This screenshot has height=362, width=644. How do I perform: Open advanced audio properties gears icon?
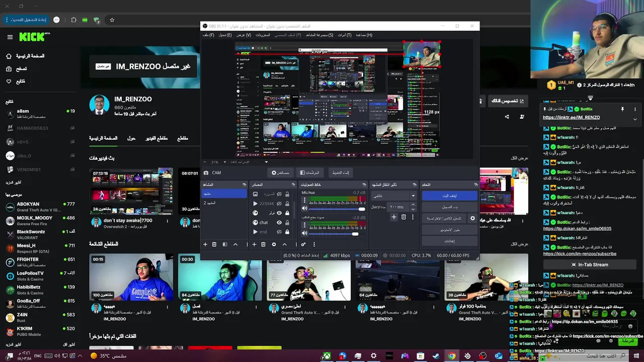pyautogui.click(x=303, y=244)
